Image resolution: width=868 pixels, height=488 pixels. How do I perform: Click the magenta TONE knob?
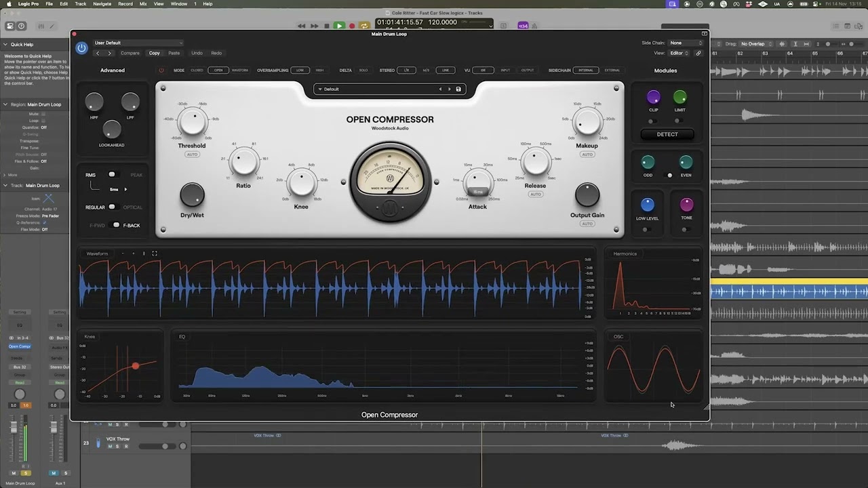coord(686,205)
